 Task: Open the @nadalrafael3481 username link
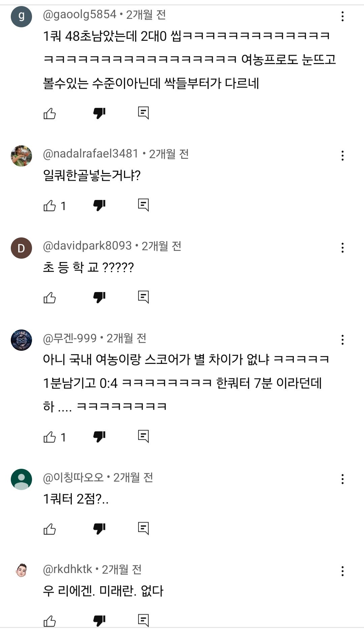coord(91,154)
